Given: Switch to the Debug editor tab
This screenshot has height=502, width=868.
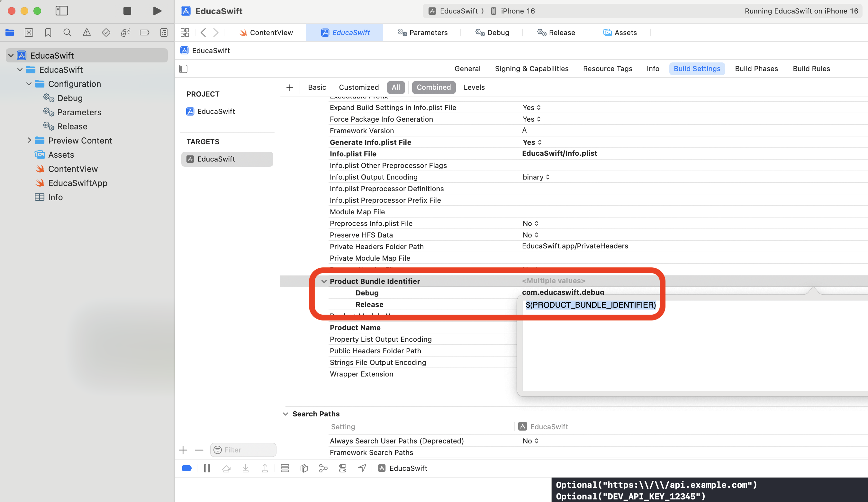Looking at the screenshot, I should click(492, 33).
